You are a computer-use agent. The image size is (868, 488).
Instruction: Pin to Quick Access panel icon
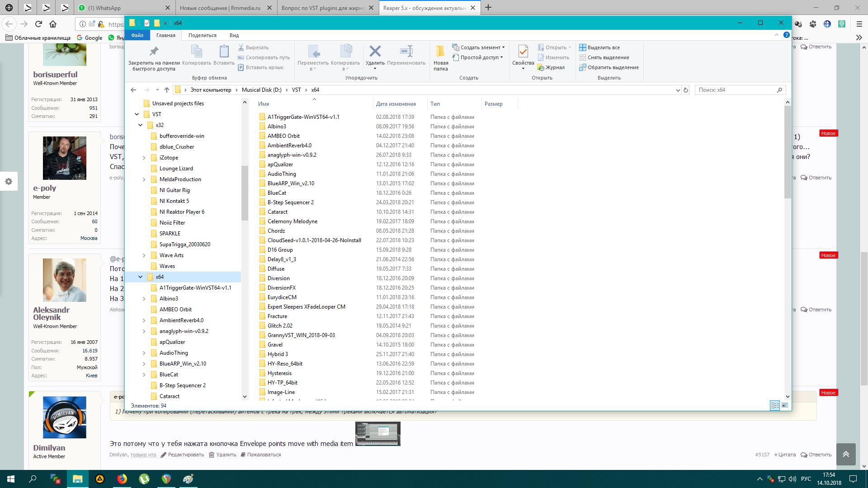click(154, 52)
